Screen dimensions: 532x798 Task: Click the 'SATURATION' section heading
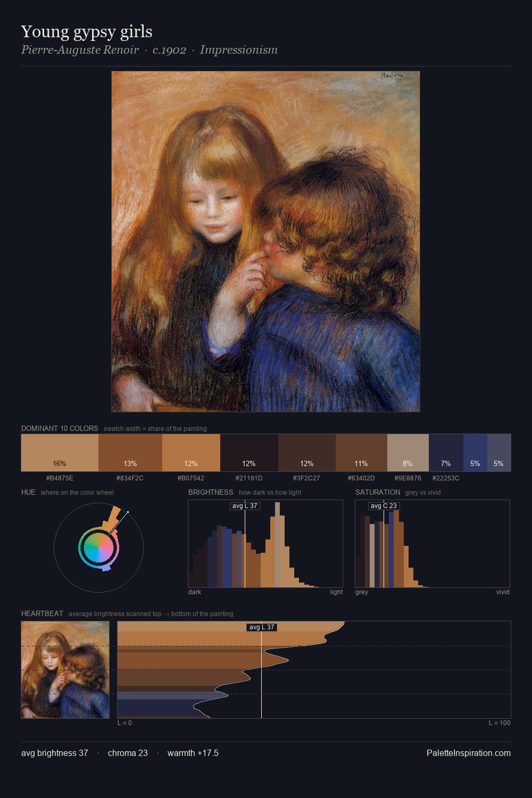[x=378, y=492]
